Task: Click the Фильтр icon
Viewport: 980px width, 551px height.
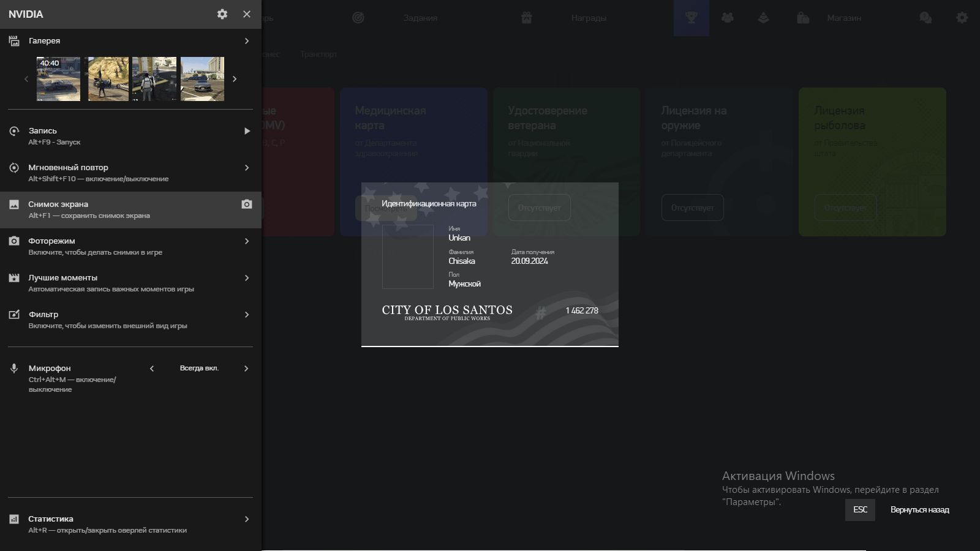Action: [x=14, y=315]
